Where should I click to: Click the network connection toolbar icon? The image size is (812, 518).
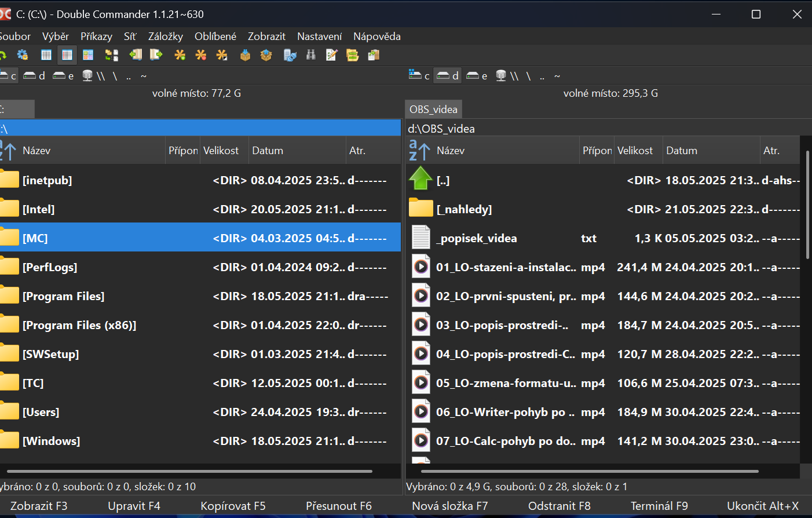(290, 55)
